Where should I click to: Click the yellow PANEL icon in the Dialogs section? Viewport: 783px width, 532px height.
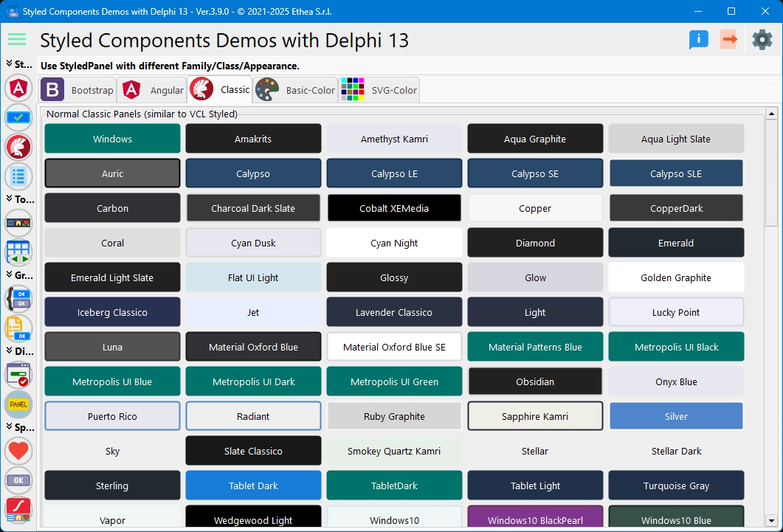(x=18, y=404)
